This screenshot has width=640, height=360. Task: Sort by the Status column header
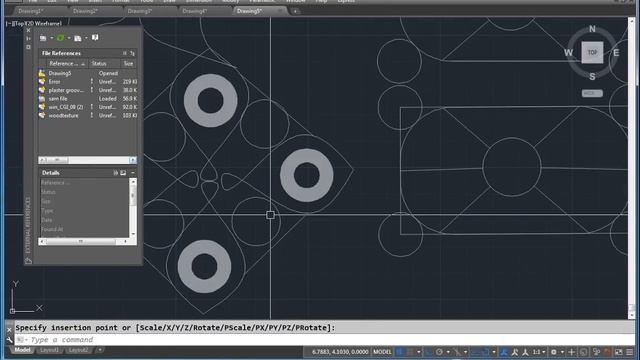tap(104, 64)
